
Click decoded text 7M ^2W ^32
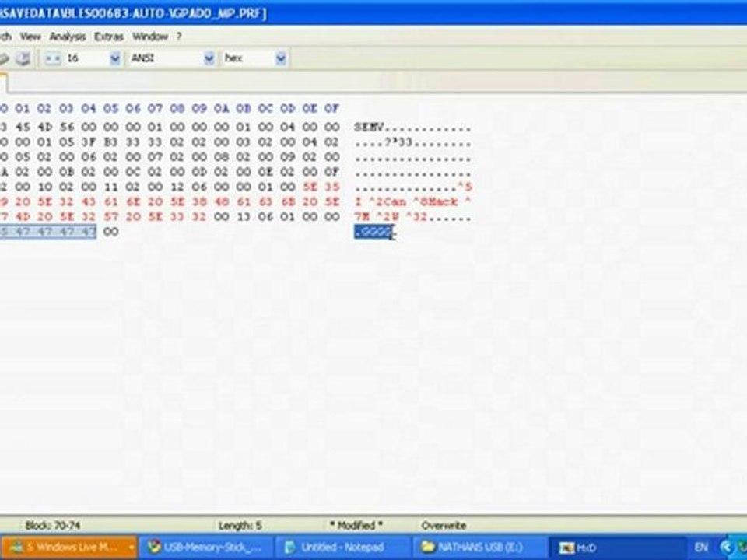390,218
